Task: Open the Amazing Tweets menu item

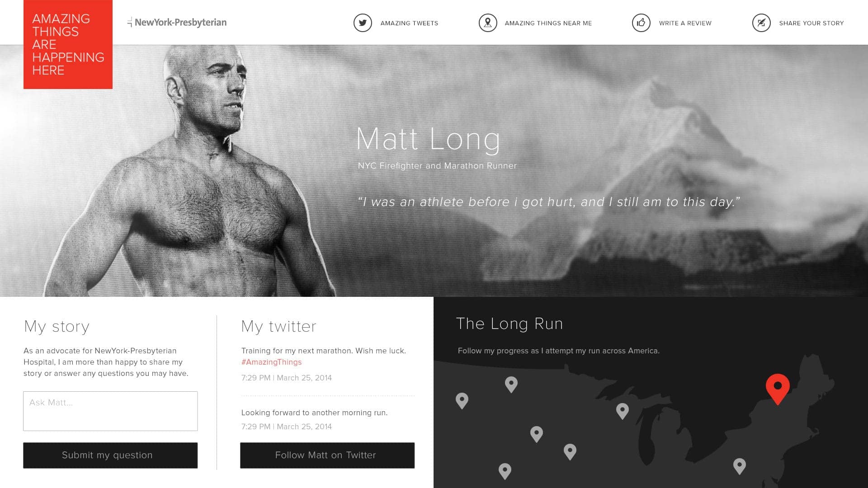Action: (409, 23)
